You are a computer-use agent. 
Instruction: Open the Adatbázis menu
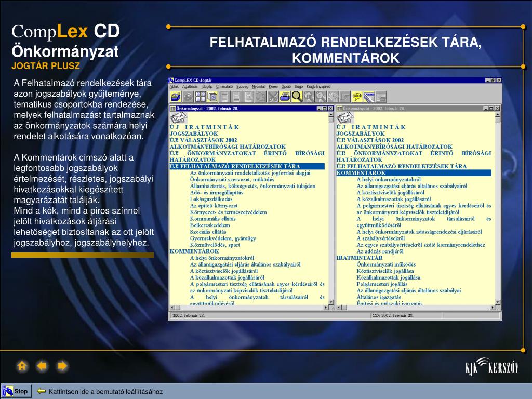[190, 87]
